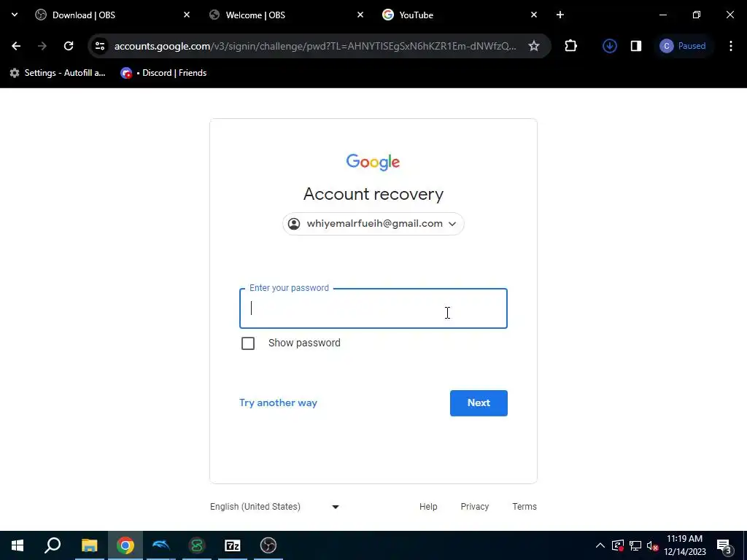Screen dimensions: 747x560
Task: Close the Welcome | OBS tab
Action: pyautogui.click(x=360, y=15)
